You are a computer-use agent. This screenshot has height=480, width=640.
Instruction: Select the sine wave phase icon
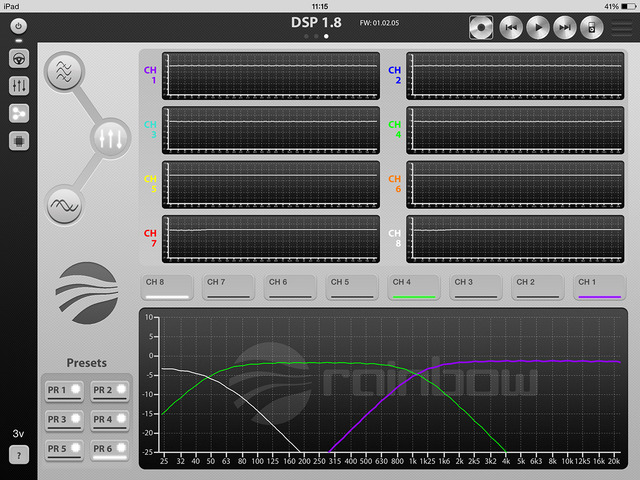click(65, 205)
